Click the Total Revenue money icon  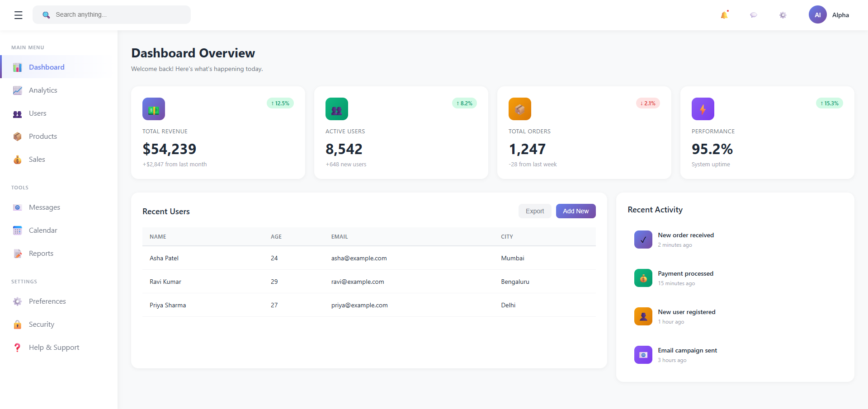154,109
